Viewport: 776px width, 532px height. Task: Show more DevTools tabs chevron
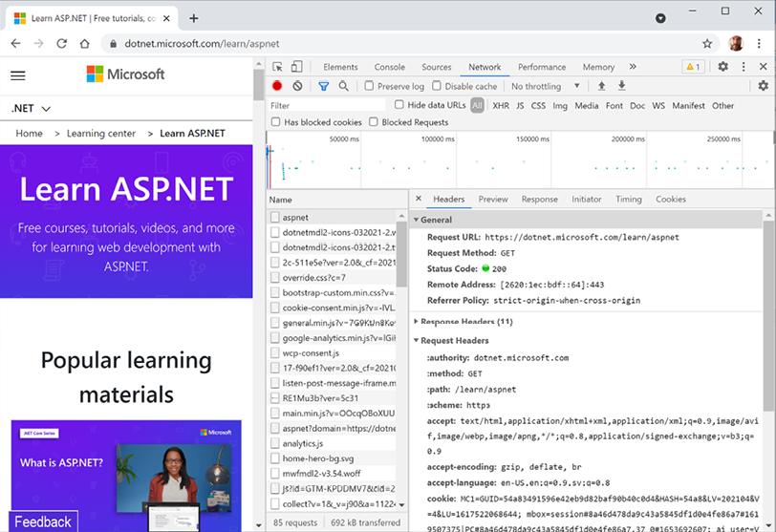click(633, 67)
